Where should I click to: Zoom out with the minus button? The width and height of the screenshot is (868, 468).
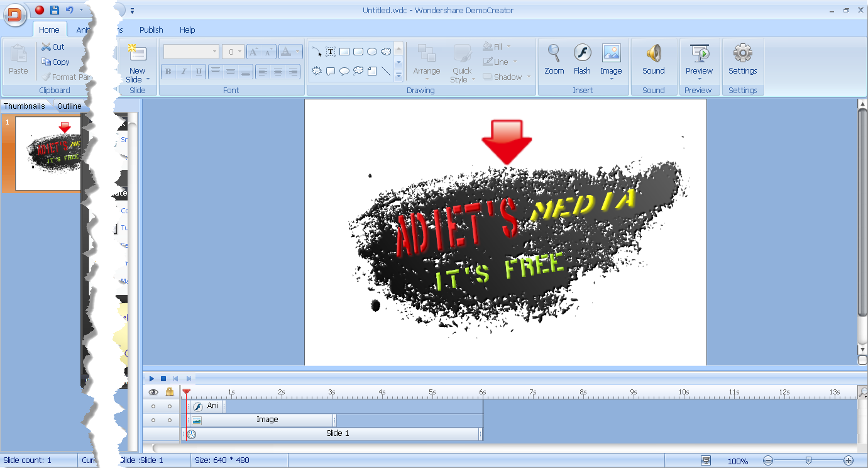tap(768, 460)
